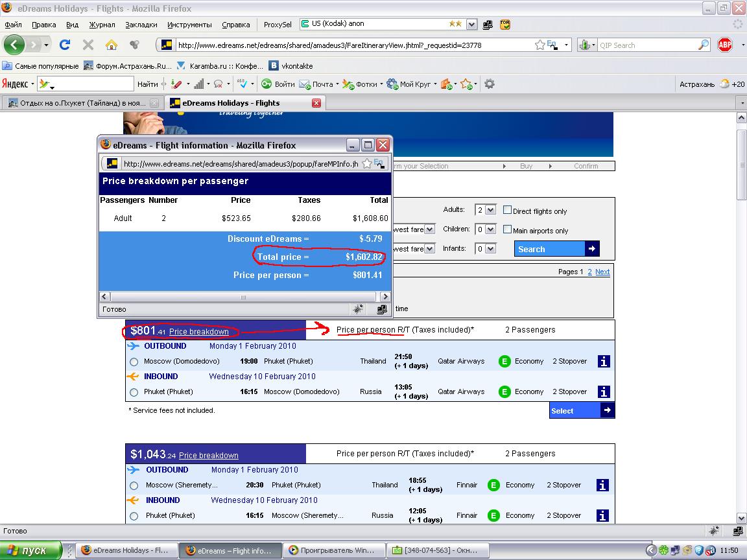
Task: Show info for Qatar Airways inbound flight
Action: click(604, 392)
